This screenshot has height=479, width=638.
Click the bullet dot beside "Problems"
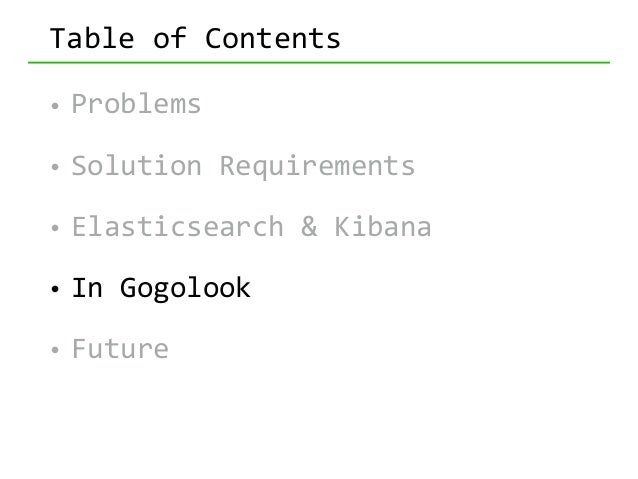56,106
